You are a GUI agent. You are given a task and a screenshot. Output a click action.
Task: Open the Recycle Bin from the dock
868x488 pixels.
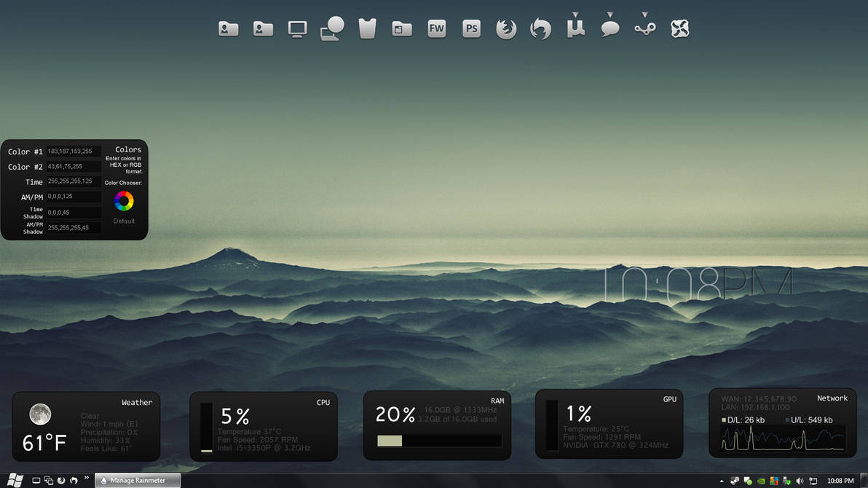tap(367, 29)
